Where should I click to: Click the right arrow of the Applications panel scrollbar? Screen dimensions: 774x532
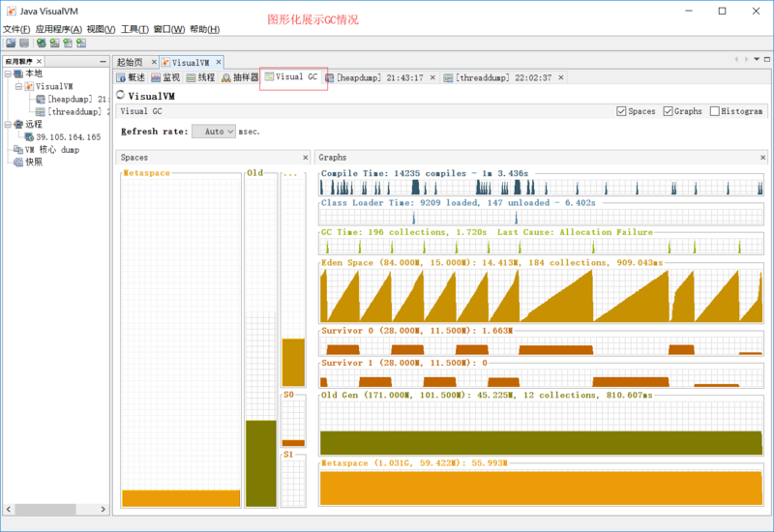(103, 509)
